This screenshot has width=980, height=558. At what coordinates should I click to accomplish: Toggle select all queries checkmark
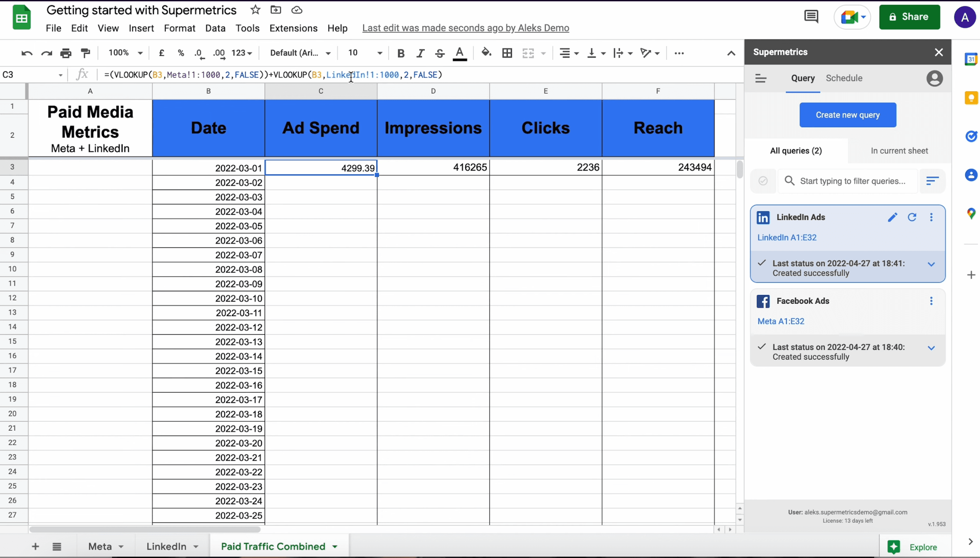pos(763,181)
